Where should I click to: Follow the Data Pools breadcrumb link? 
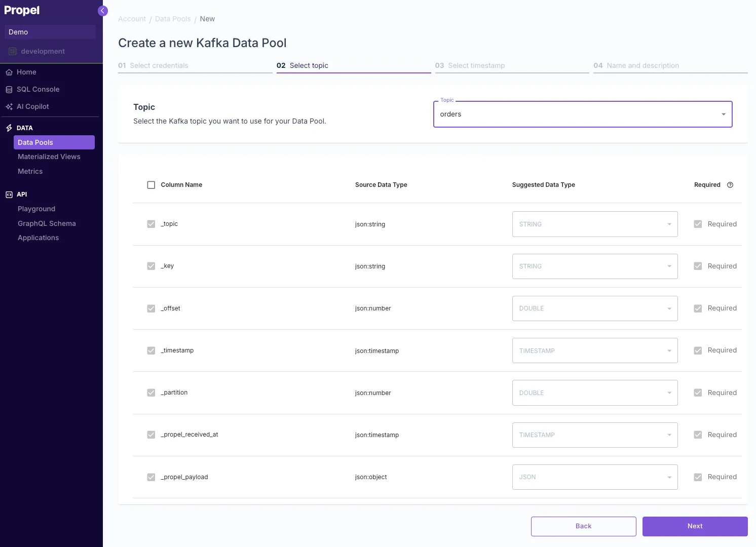tap(173, 19)
